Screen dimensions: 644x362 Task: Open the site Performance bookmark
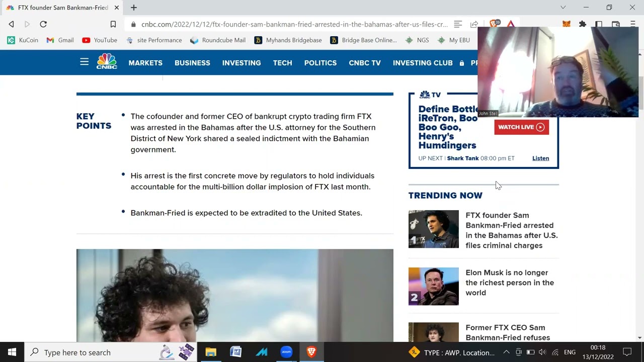154,40
